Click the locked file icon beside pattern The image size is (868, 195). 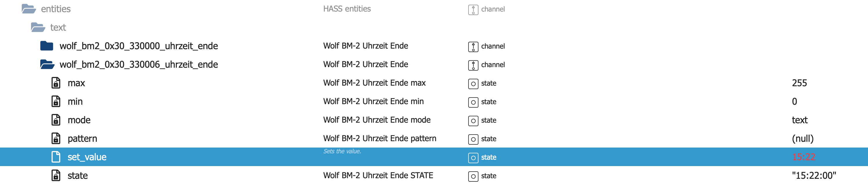click(x=56, y=138)
